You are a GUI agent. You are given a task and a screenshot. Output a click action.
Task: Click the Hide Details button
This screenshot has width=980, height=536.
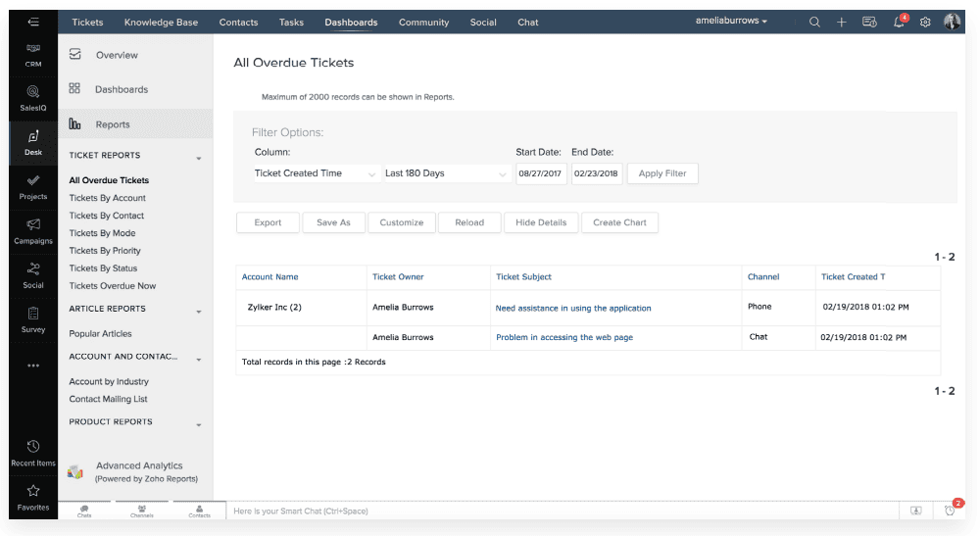pyautogui.click(x=541, y=222)
